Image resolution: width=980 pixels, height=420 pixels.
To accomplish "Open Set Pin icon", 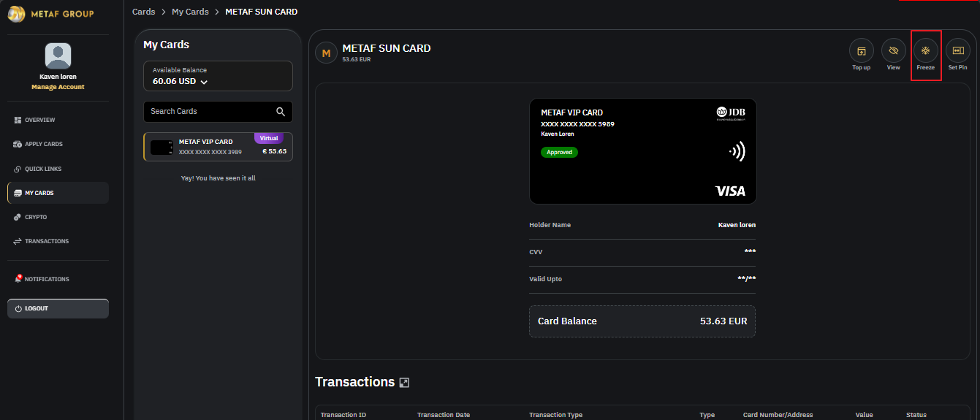I will 957,51.
